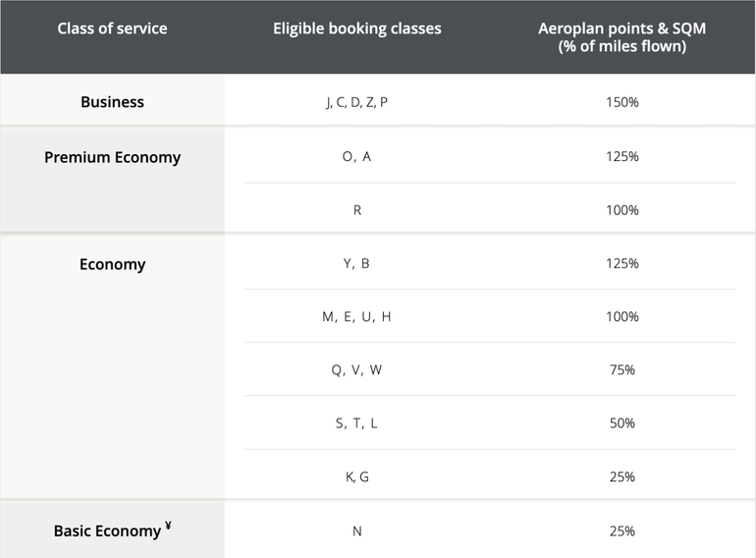Select the Business row label
The height and width of the screenshot is (558, 756).
tap(112, 102)
